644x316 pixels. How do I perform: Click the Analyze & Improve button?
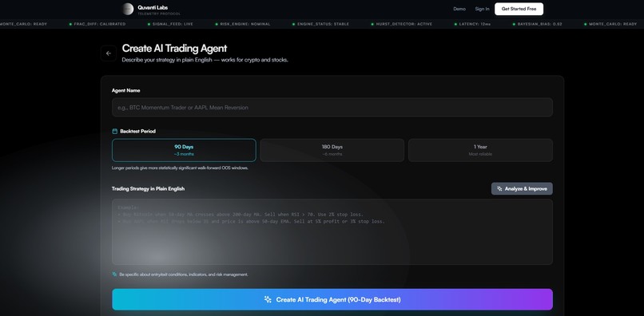[522, 189]
